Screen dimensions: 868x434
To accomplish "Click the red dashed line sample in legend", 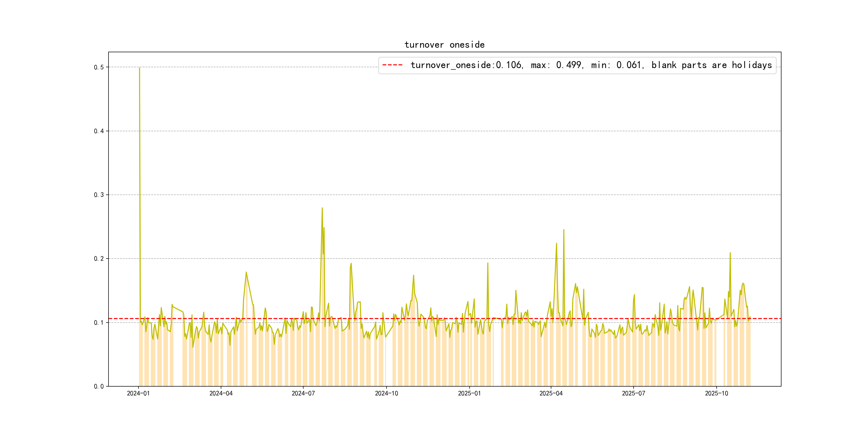I will 392,65.
